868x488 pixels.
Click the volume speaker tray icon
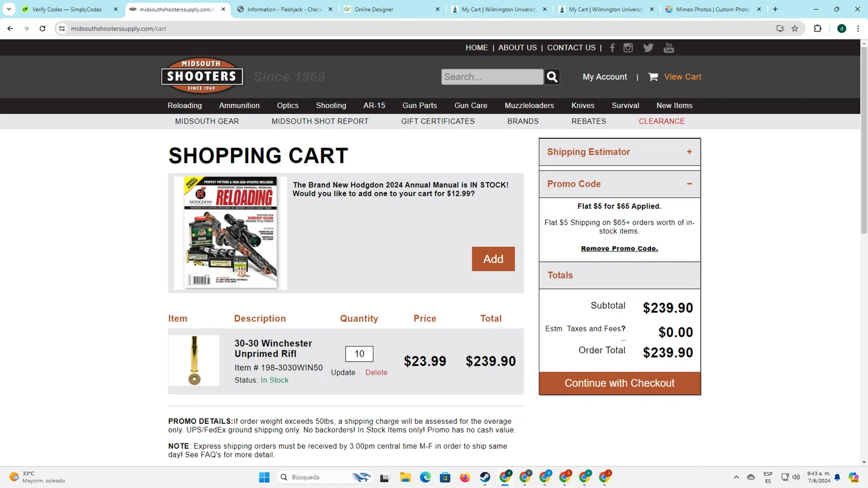tap(796, 477)
